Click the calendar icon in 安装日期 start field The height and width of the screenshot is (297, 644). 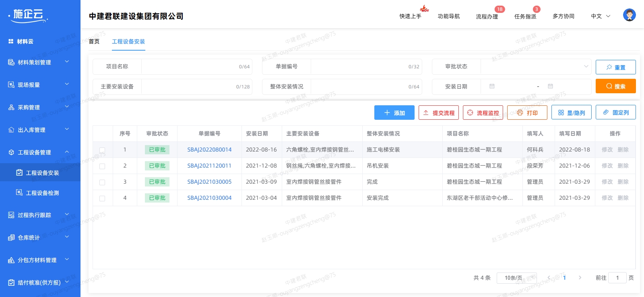492,86
